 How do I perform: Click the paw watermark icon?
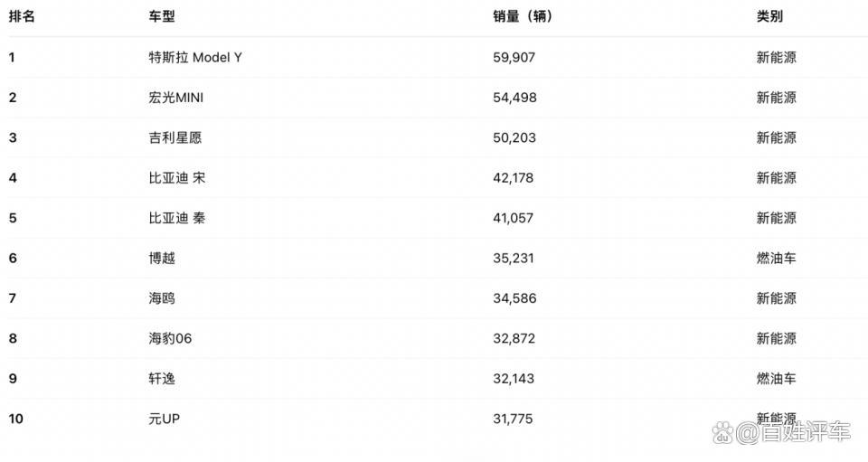(x=724, y=432)
